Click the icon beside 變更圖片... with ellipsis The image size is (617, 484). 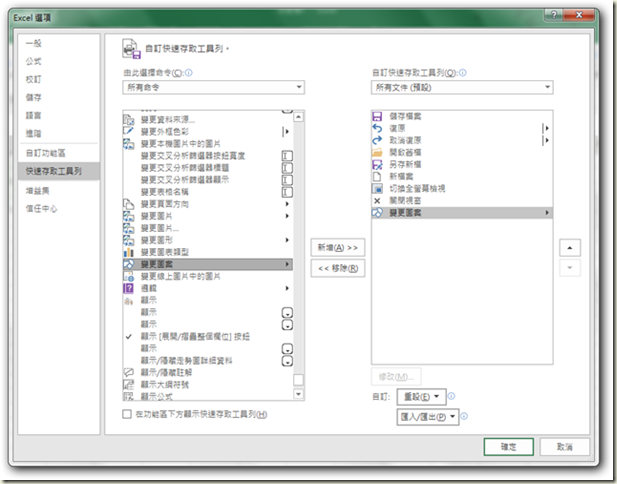tap(129, 228)
